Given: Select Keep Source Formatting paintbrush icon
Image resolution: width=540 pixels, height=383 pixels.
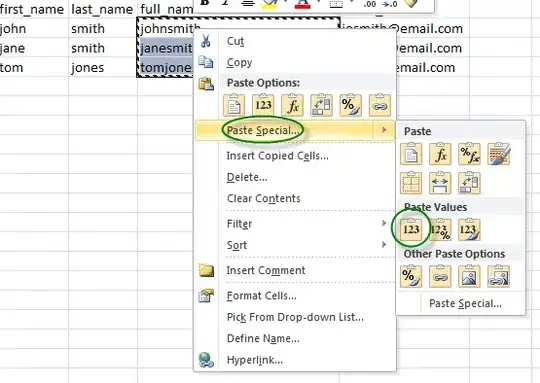Looking at the screenshot, I should pos(499,154).
